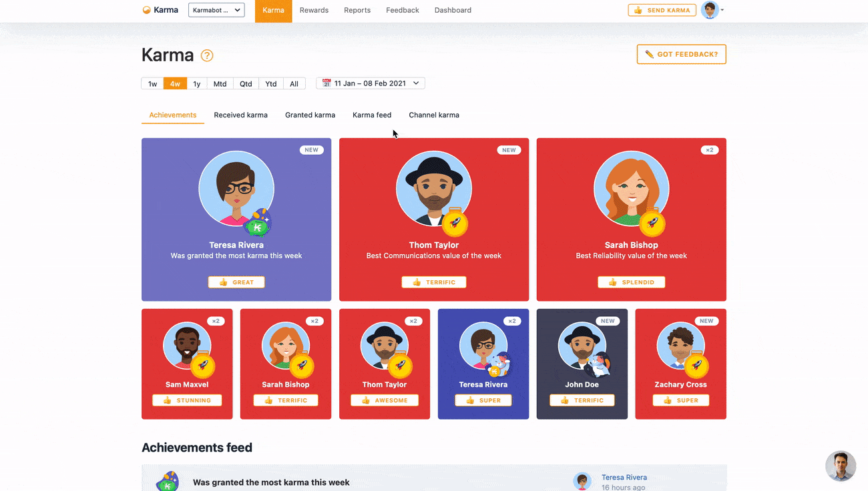Click the Karma logo icon
The height and width of the screenshot is (491, 868).
point(147,10)
